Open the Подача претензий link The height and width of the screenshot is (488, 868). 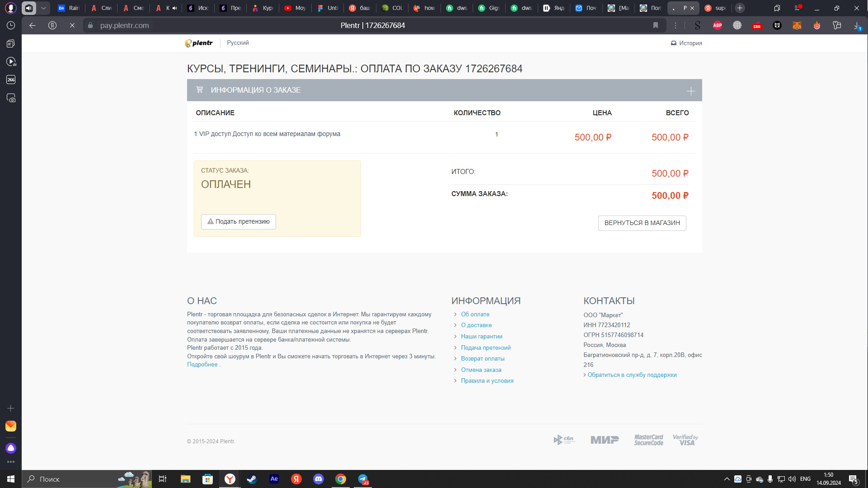(486, 347)
